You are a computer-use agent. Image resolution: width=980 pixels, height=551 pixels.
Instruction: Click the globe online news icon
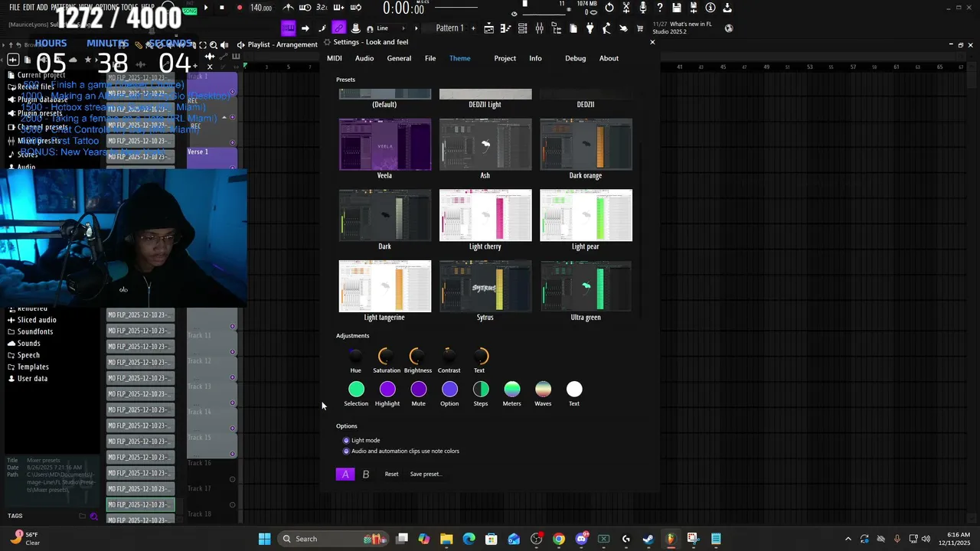(729, 28)
